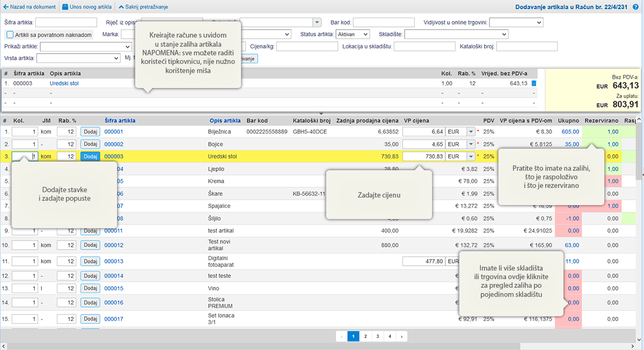The width and height of the screenshot is (644, 350).
Task: Go to next page of article list
Action: [401, 337]
